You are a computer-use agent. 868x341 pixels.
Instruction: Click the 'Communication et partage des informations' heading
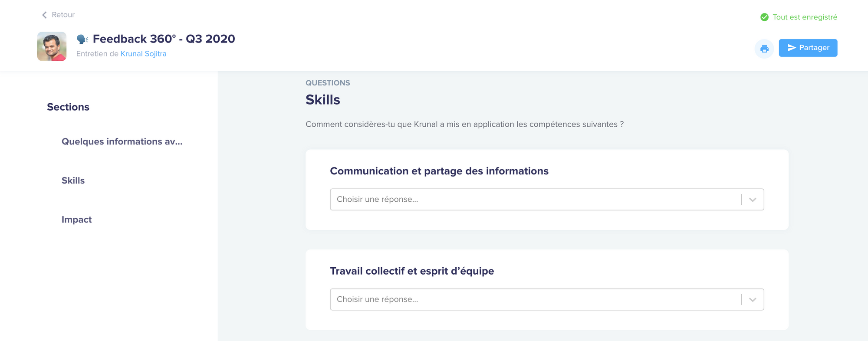pyautogui.click(x=439, y=171)
